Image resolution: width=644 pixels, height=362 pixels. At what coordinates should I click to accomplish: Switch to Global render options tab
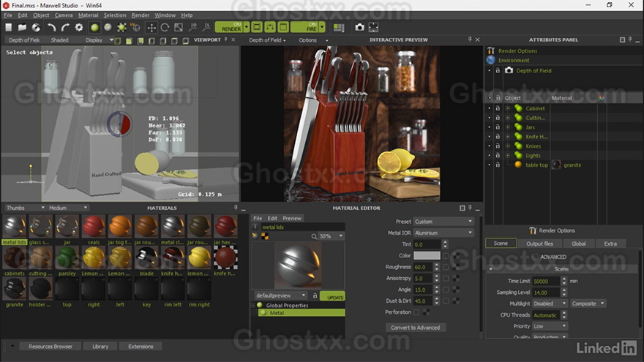[578, 244]
